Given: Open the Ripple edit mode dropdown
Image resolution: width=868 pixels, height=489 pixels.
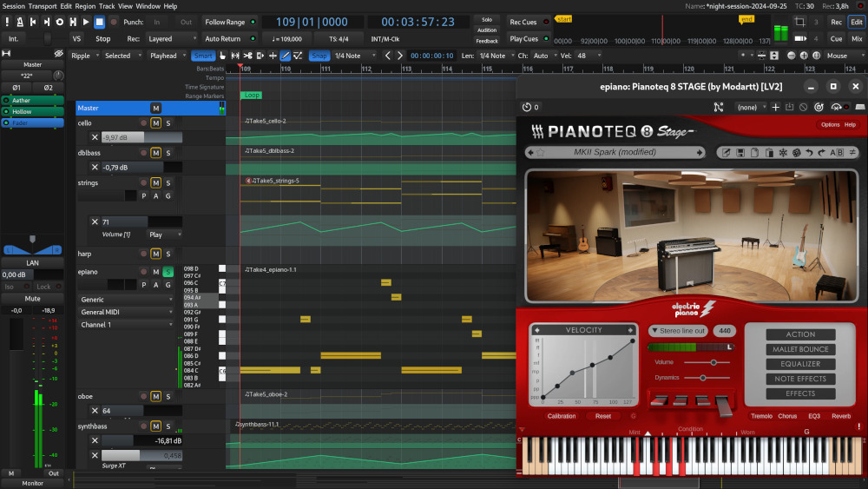Looking at the screenshot, I should coord(85,56).
